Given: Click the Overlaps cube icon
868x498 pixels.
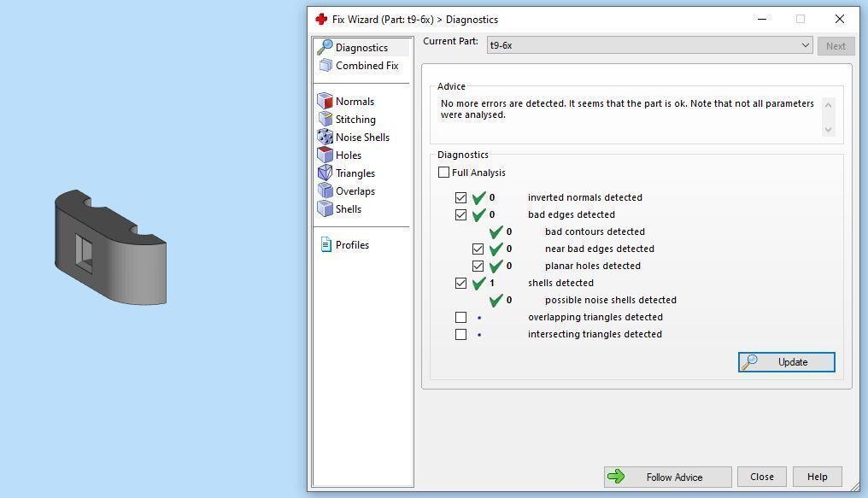Looking at the screenshot, I should tap(325, 190).
